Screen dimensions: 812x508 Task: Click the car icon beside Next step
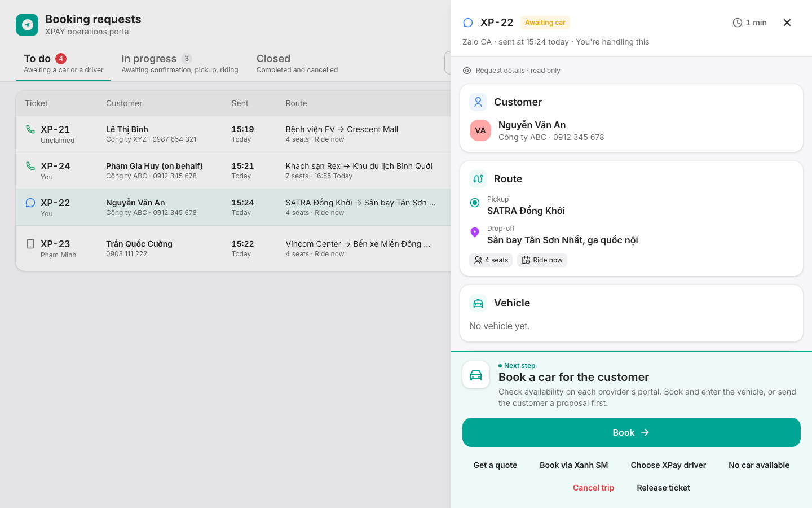coord(476,375)
